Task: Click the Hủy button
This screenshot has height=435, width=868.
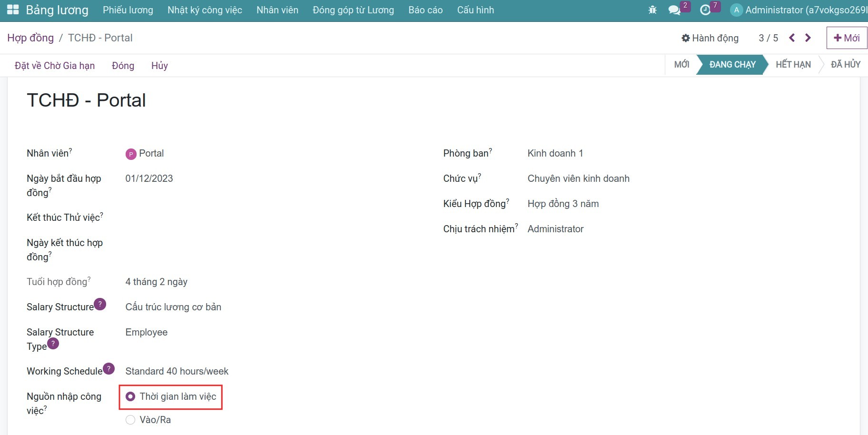Action: pos(159,66)
